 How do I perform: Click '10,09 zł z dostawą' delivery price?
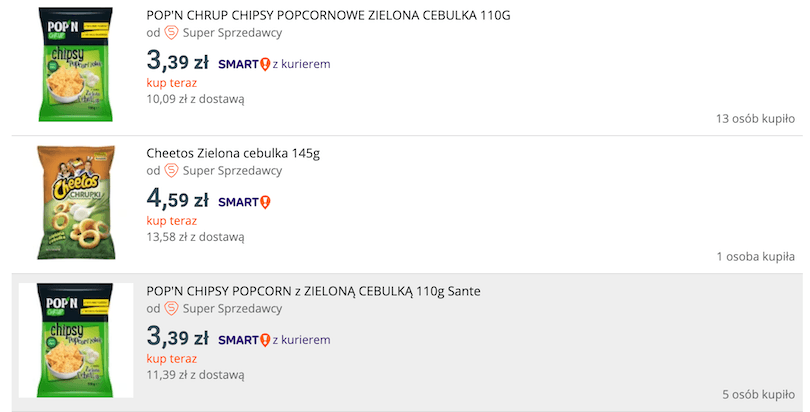click(195, 99)
